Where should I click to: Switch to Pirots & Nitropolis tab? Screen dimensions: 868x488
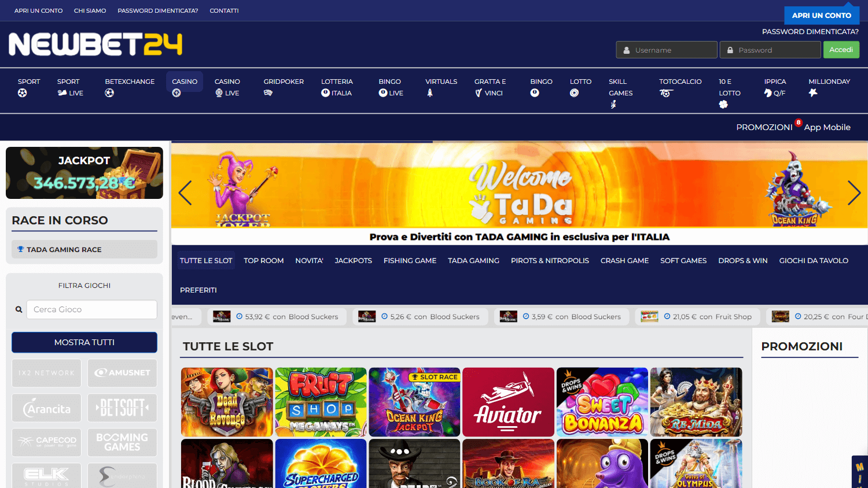coord(550,261)
